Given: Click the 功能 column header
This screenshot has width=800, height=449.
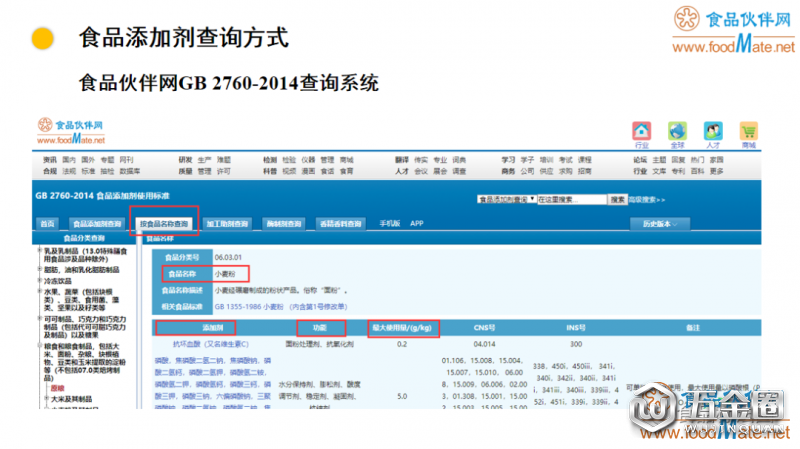Looking at the screenshot, I should coord(320,328).
